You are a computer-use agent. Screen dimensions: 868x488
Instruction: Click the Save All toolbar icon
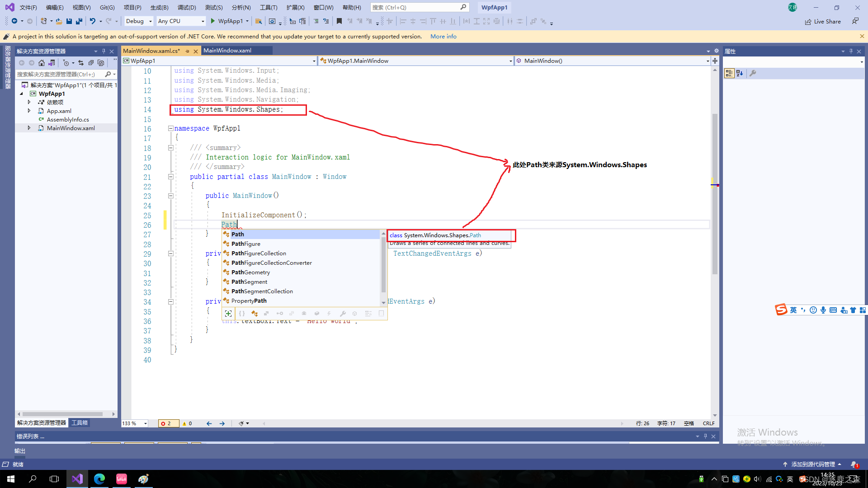click(x=79, y=21)
